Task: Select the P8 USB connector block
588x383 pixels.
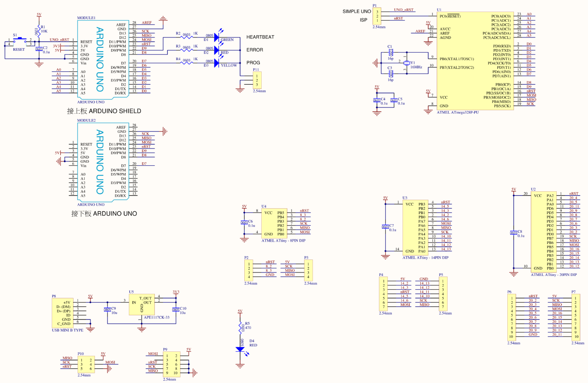Action: coord(63,313)
